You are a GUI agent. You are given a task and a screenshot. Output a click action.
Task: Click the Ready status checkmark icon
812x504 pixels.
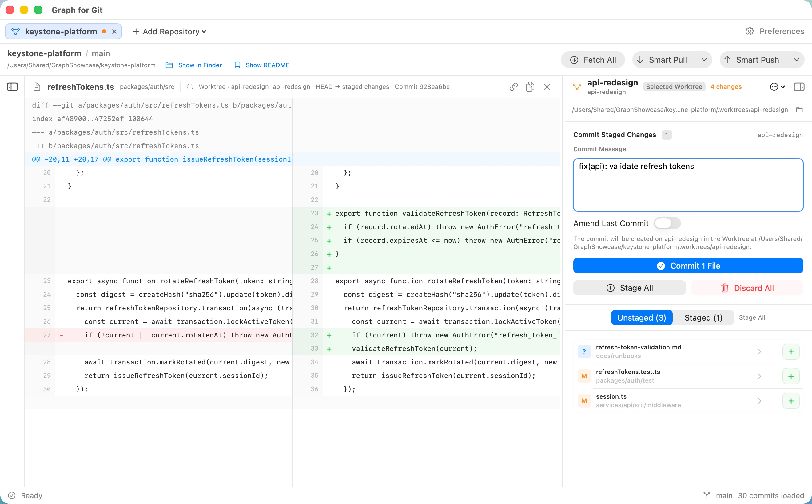click(x=12, y=496)
